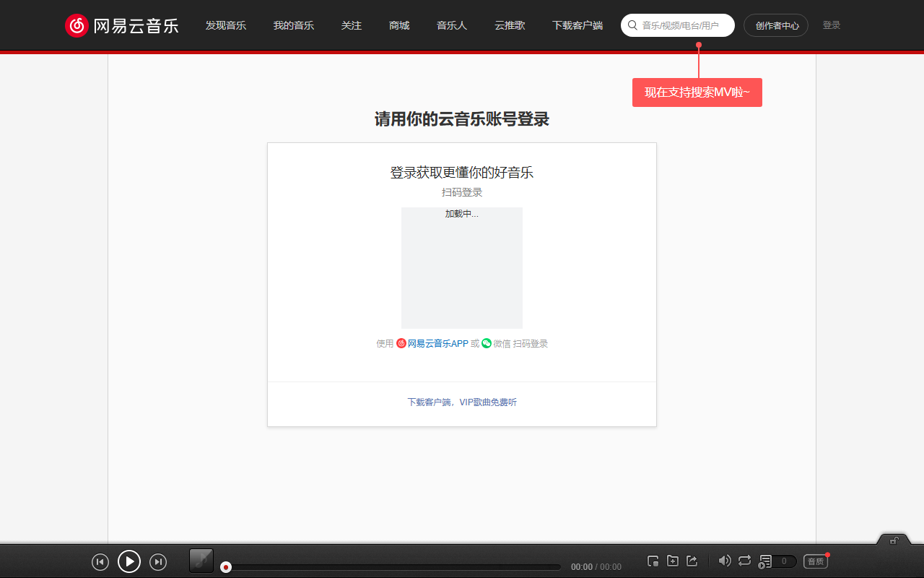924x578 pixels.
Task: Toggle the volume speaker icon
Action: (x=725, y=561)
